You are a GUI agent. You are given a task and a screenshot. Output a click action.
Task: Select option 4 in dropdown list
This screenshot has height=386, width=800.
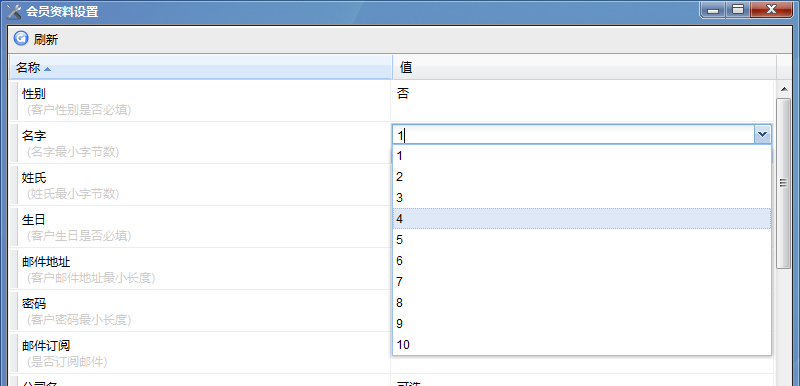point(582,219)
